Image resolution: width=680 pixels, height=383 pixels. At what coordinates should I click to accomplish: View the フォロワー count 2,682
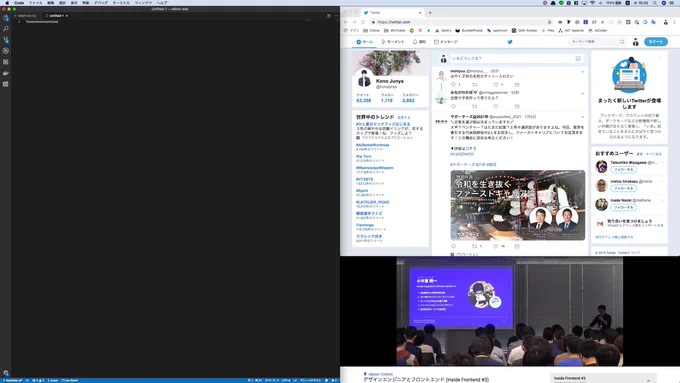pos(410,98)
